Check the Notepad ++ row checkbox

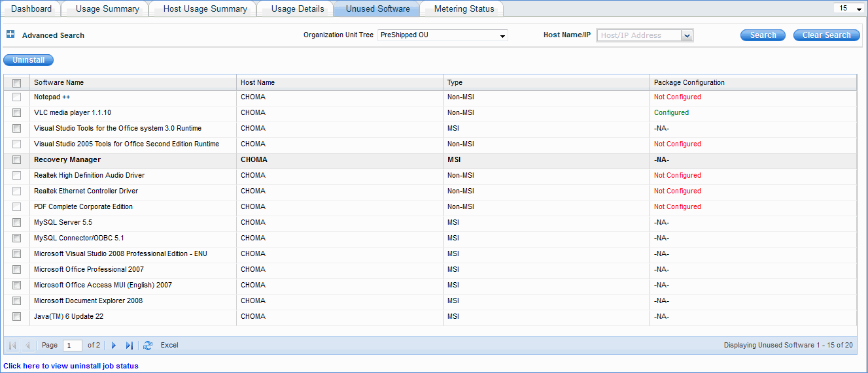point(17,97)
